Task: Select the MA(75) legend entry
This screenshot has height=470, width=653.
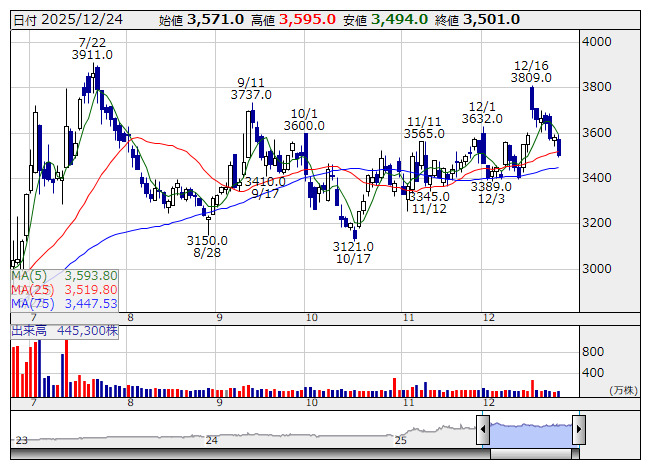Action: click(65, 303)
